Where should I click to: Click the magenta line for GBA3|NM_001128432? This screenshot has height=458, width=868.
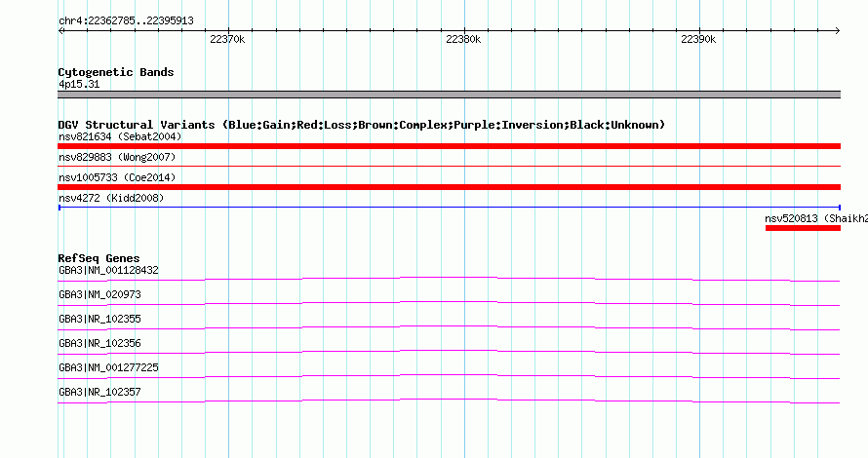click(x=449, y=279)
